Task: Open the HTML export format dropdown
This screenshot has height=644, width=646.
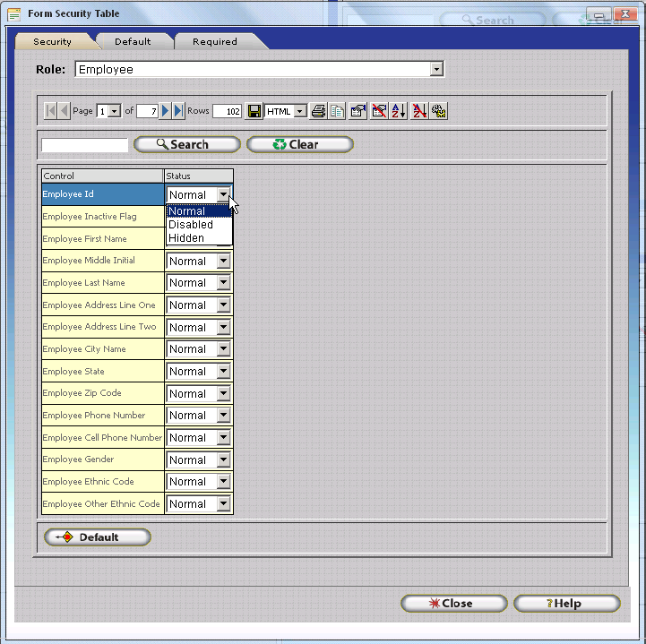Action: click(299, 111)
